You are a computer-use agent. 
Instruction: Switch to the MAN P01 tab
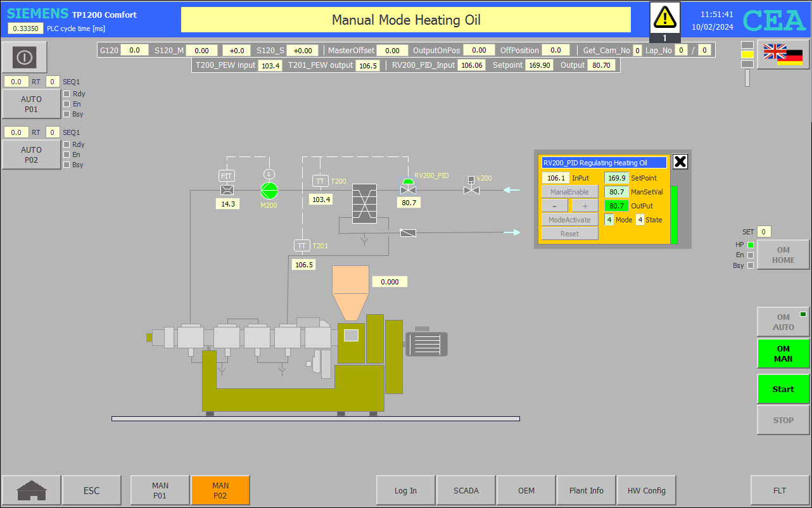pyautogui.click(x=160, y=490)
